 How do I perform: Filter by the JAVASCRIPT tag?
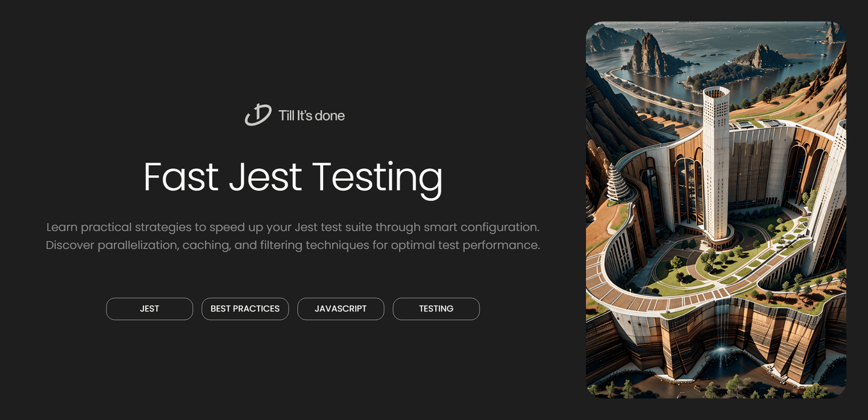pos(341,309)
